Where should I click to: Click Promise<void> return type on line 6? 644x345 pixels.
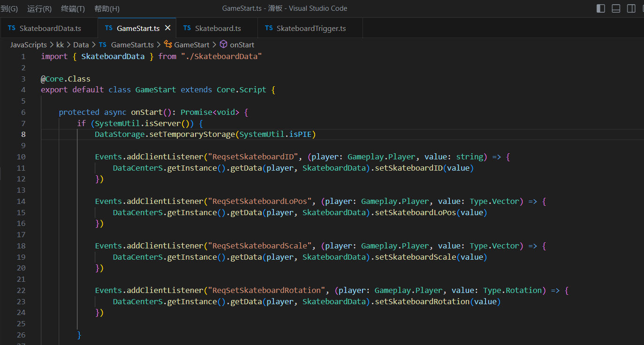click(210, 112)
